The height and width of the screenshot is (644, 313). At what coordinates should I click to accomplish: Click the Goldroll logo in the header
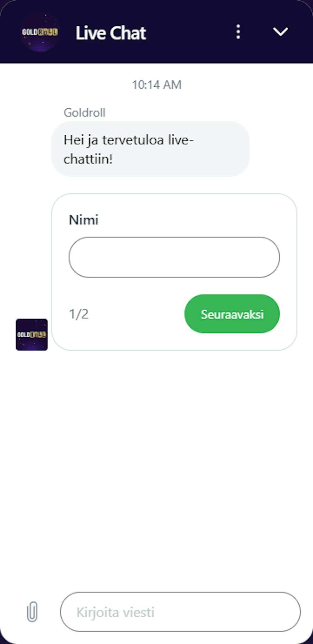click(x=40, y=32)
